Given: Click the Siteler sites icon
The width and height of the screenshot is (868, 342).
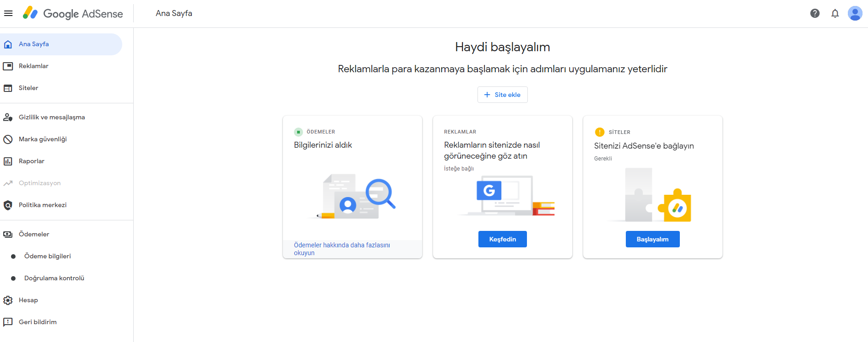Looking at the screenshot, I should [8, 88].
